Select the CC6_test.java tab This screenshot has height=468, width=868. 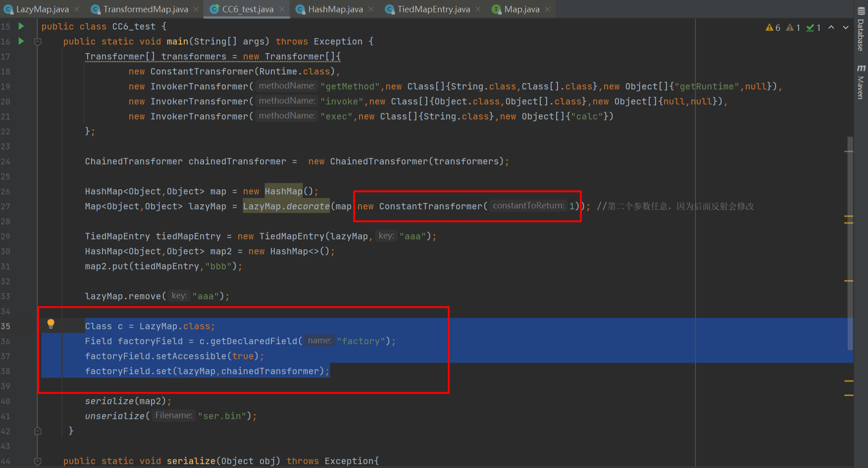coord(247,9)
